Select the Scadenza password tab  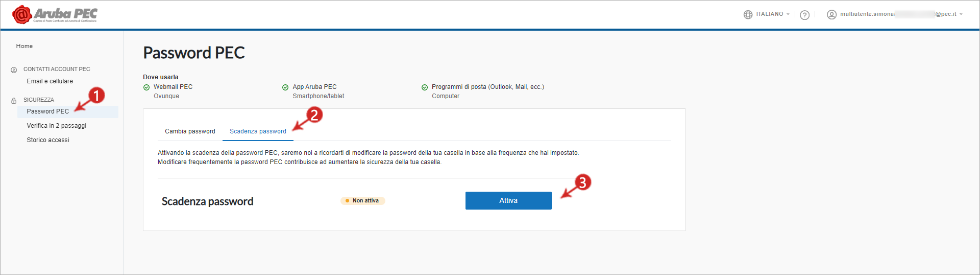pyautogui.click(x=258, y=131)
